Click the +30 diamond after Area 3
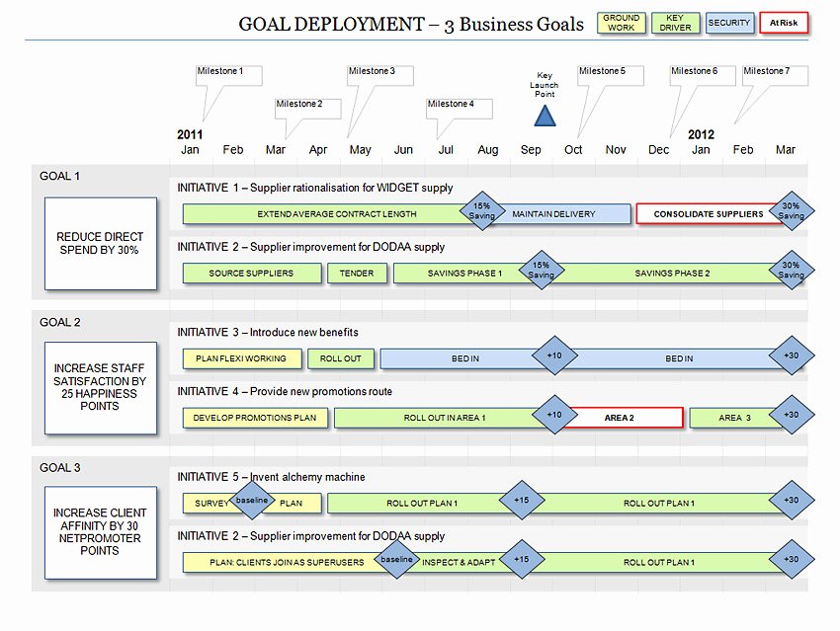 792,414
